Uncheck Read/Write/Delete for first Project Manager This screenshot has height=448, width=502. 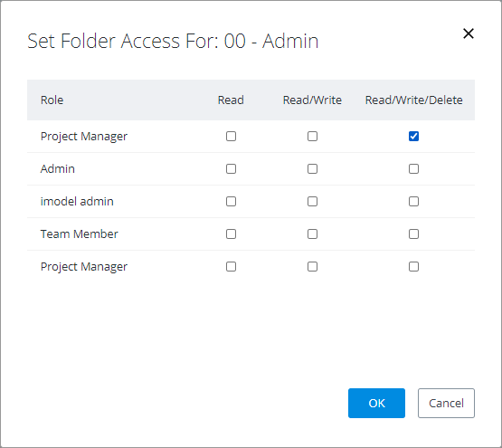click(x=413, y=136)
